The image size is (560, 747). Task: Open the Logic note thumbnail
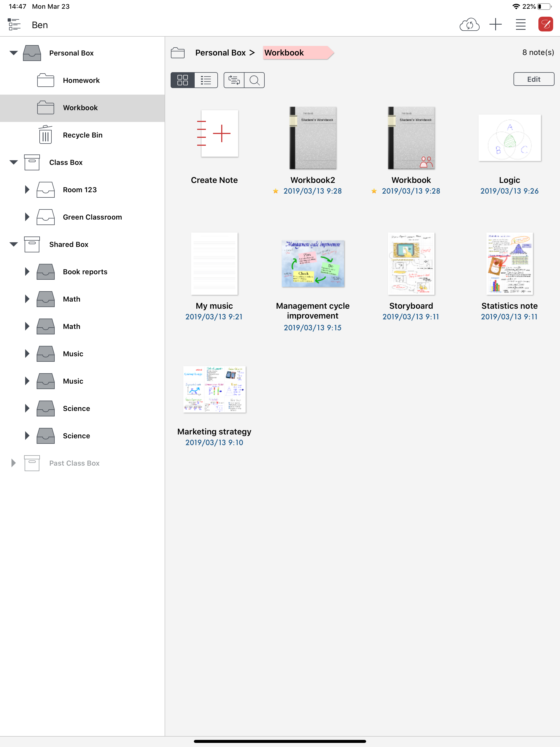509,138
